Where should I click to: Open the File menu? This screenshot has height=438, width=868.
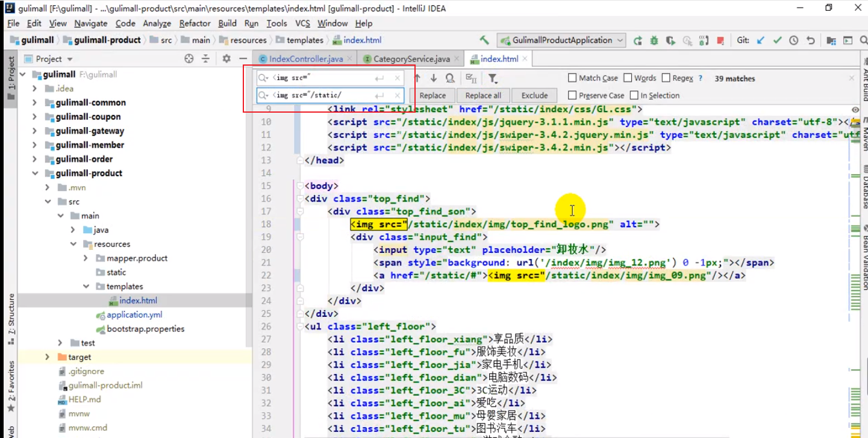pyautogui.click(x=13, y=23)
